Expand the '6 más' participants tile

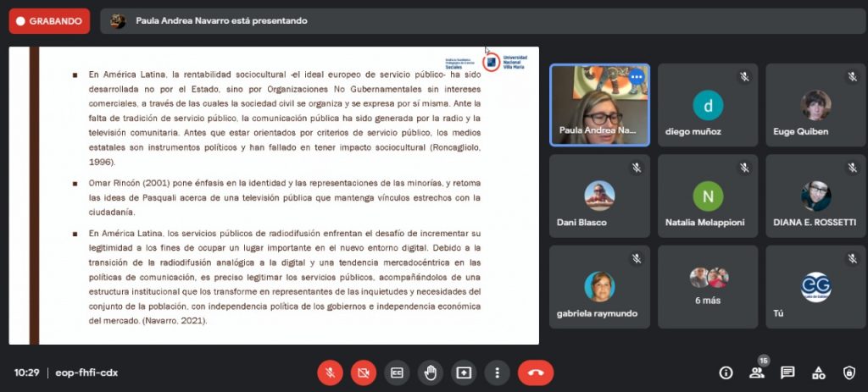(x=708, y=287)
